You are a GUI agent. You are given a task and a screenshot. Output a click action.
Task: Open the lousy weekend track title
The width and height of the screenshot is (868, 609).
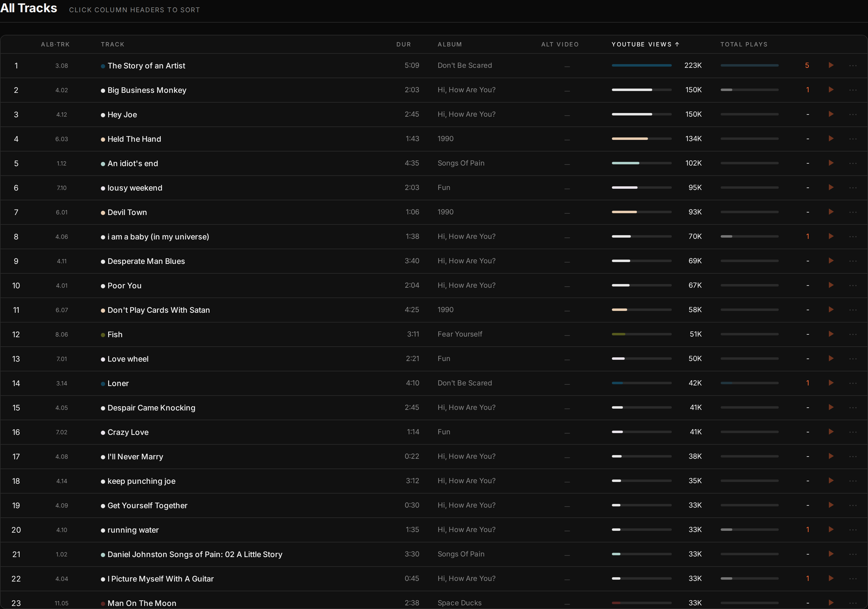tap(134, 188)
